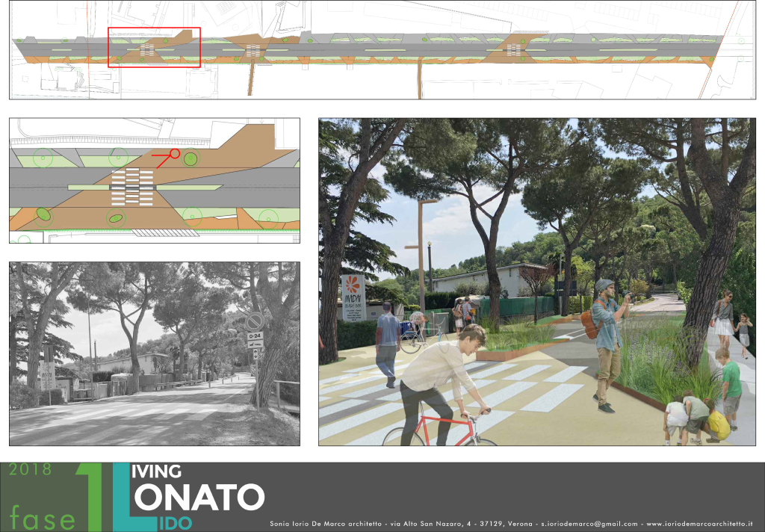Viewport: 765px width, 532px height.
Task: Click the dark green tree symbol right of the red marker
Action: point(191,158)
